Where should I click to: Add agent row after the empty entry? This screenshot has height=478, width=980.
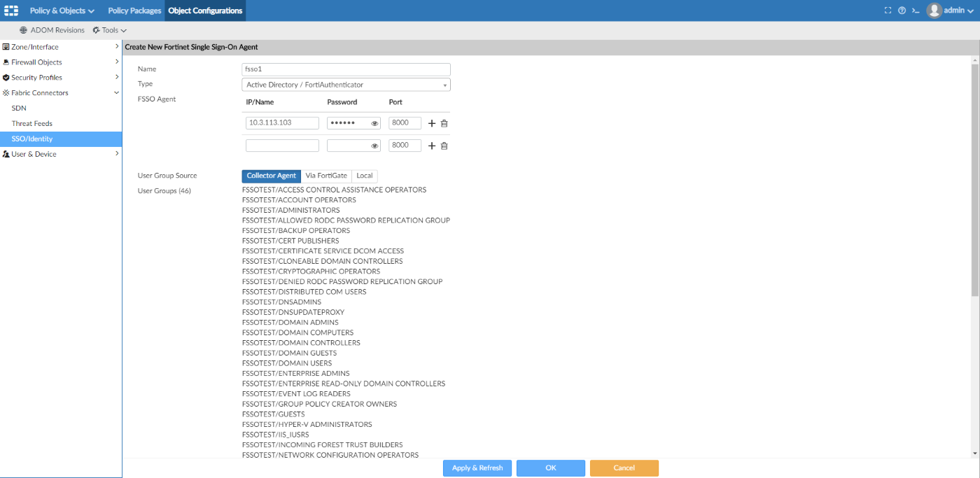tap(432, 146)
